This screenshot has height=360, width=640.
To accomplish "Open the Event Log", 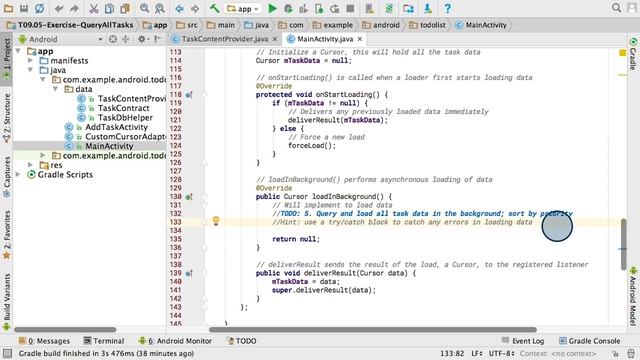I will 523,341.
